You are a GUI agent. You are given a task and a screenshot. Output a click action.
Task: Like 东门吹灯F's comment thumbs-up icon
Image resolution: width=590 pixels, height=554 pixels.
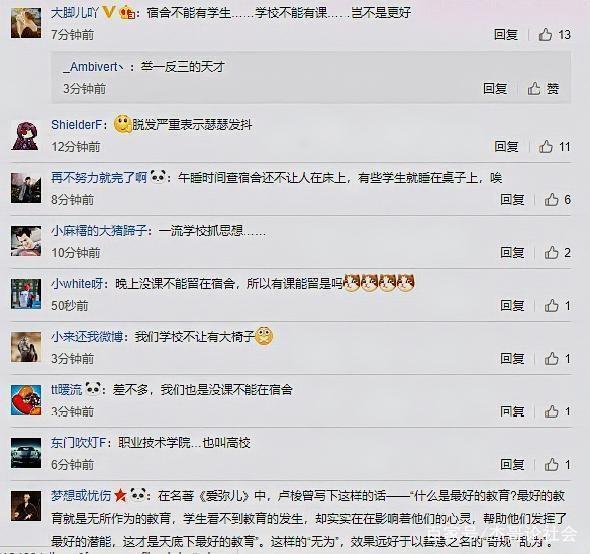click(551, 465)
